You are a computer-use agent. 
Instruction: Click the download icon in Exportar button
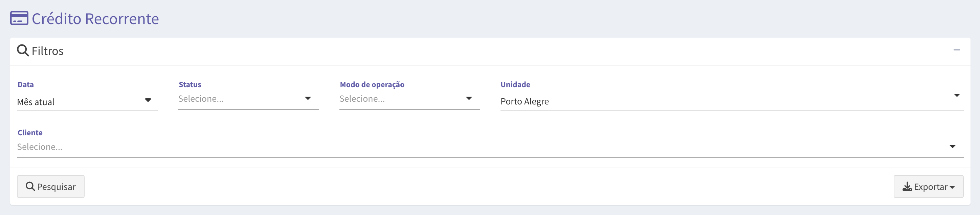tap(907, 187)
